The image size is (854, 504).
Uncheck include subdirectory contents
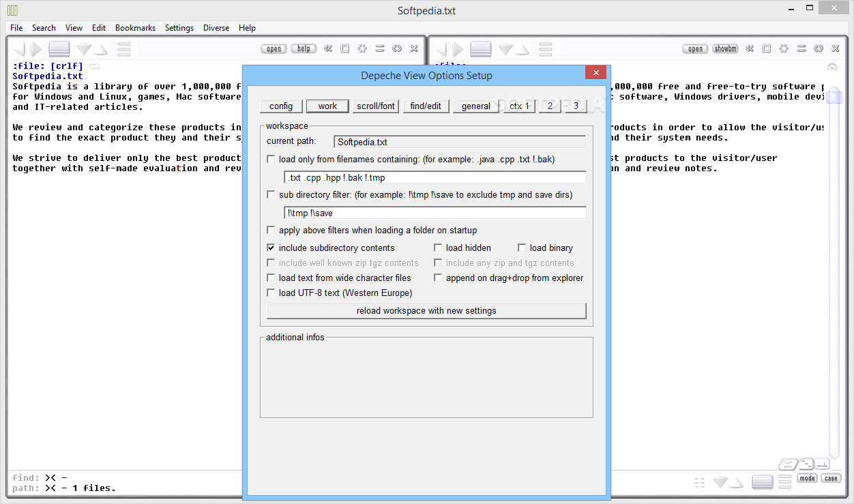point(271,248)
